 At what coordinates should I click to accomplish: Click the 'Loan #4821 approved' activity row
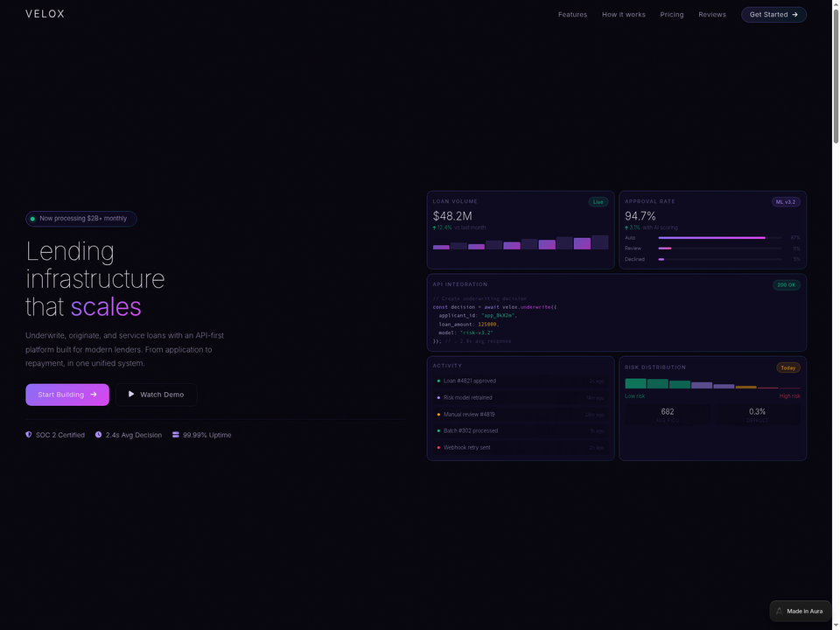click(x=520, y=381)
